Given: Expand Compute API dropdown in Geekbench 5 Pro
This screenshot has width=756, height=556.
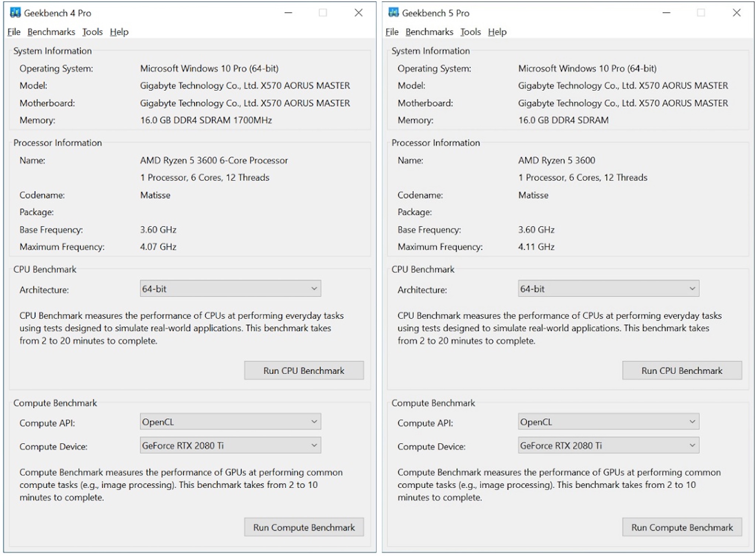Looking at the screenshot, I should click(609, 422).
